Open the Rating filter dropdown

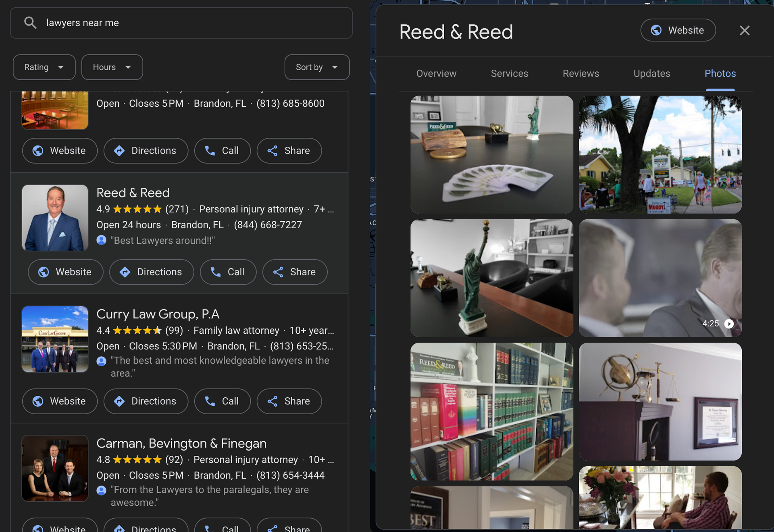click(44, 67)
